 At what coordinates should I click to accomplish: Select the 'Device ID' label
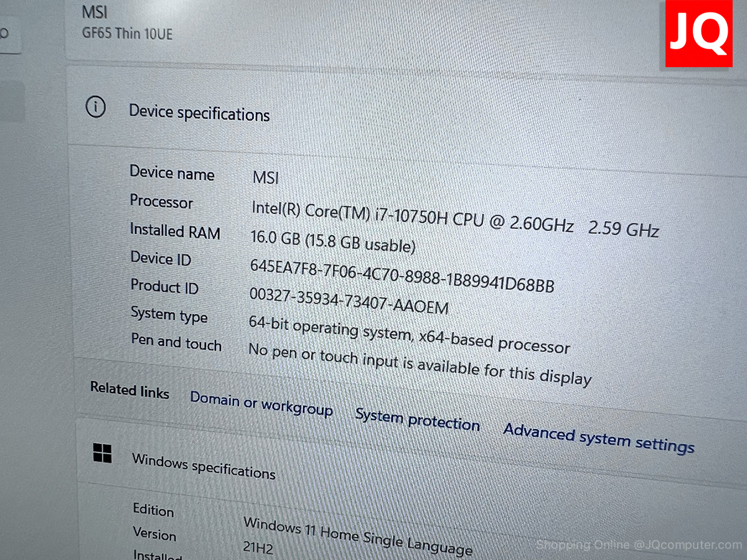pyautogui.click(x=161, y=258)
